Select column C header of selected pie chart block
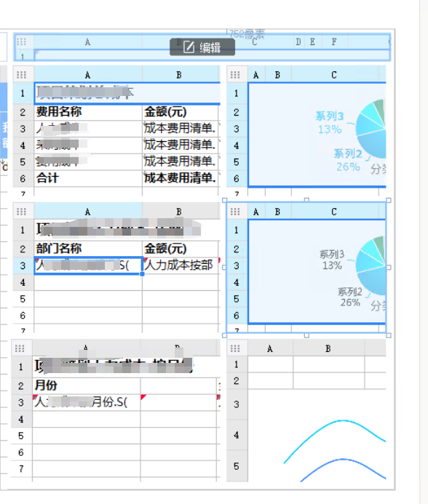Viewport: 428px width, 504px height. pyautogui.click(x=334, y=212)
